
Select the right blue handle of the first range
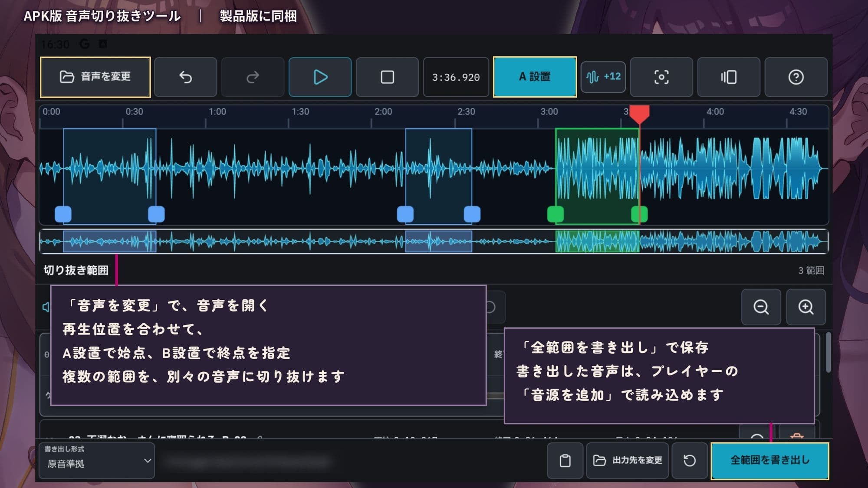click(156, 214)
